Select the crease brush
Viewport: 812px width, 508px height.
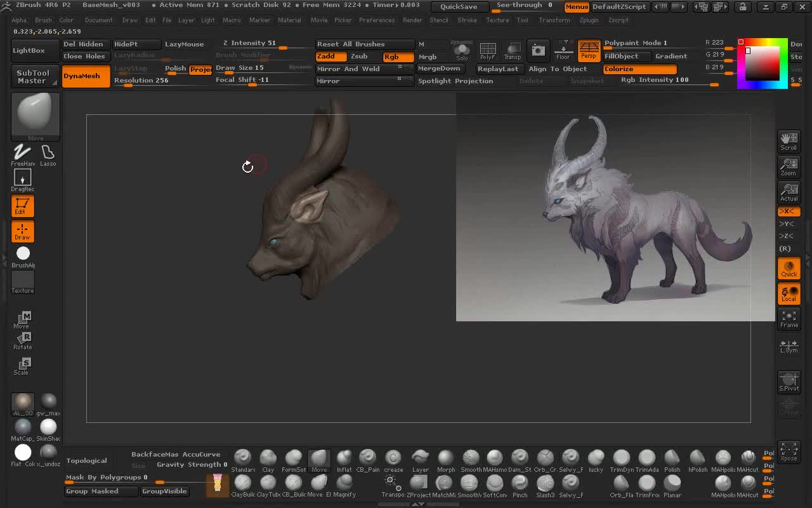pyautogui.click(x=393, y=461)
